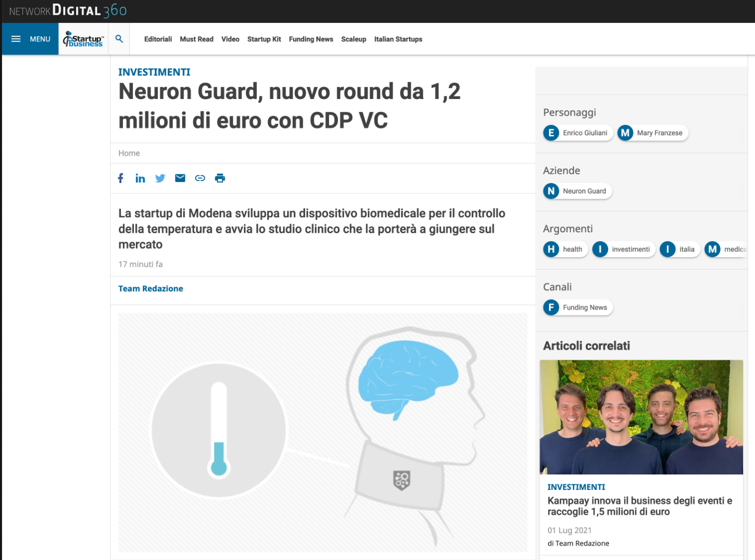Open Italian Startups menu item

point(398,39)
